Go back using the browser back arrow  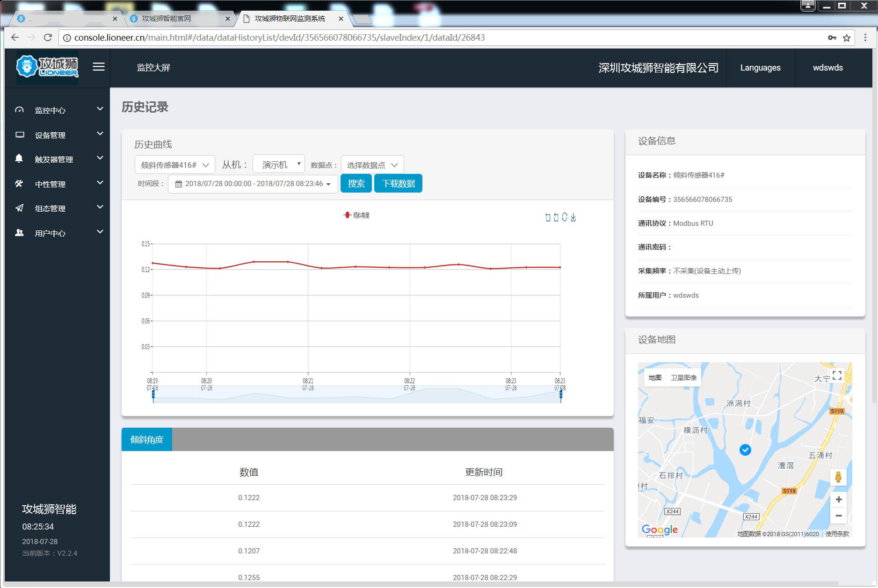pyautogui.click(x=15, y=37)
